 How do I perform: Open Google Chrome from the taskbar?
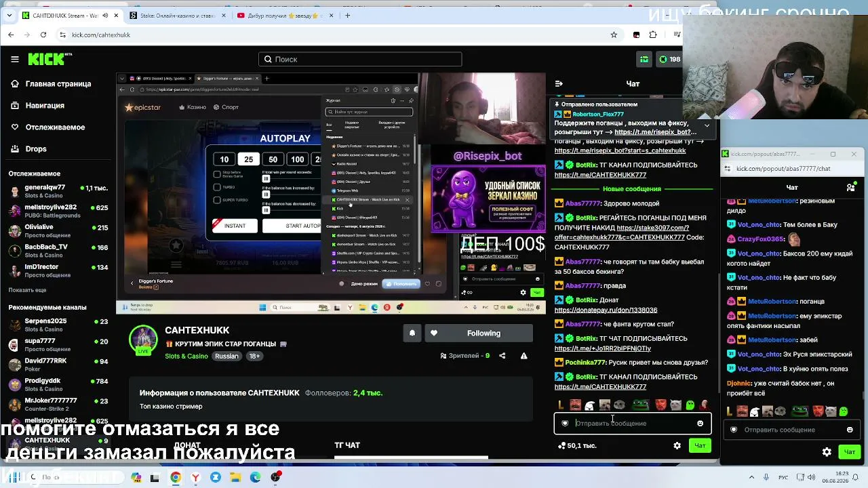176,477
